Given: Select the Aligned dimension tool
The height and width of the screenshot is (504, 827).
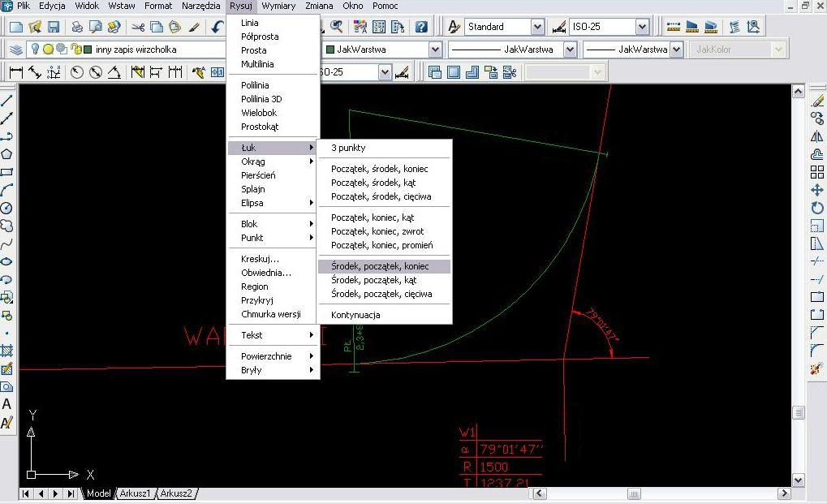Looking at the screenshot, I should [35, 72].
